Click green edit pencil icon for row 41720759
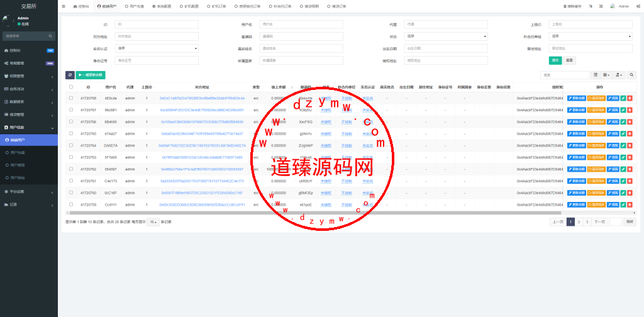Image resolution: width=644 pixels, height=317 pixels. pyautogui.click(x=623, y=204)
